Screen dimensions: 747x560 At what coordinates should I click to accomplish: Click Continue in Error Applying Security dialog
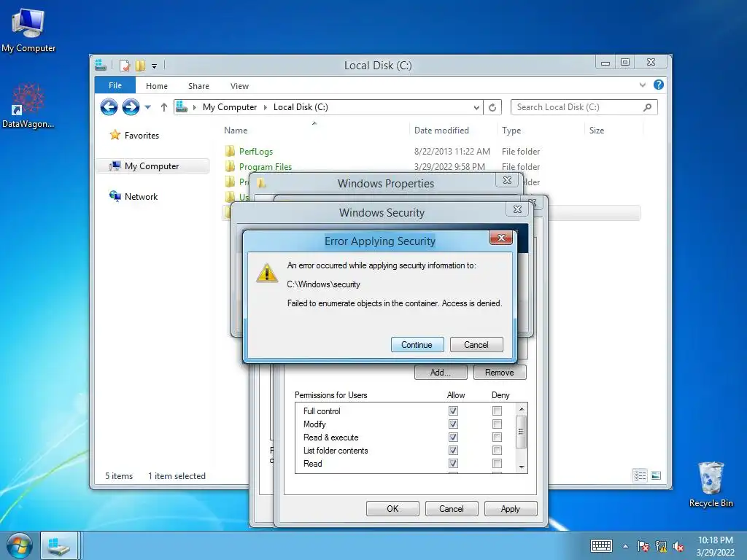417,345
